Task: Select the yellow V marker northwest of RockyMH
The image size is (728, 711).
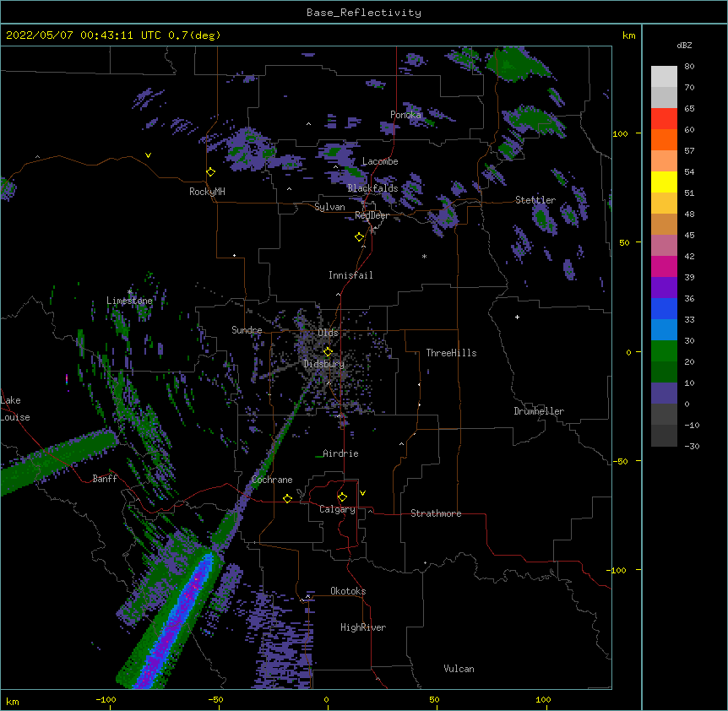Action: click(x=148, y=155)
